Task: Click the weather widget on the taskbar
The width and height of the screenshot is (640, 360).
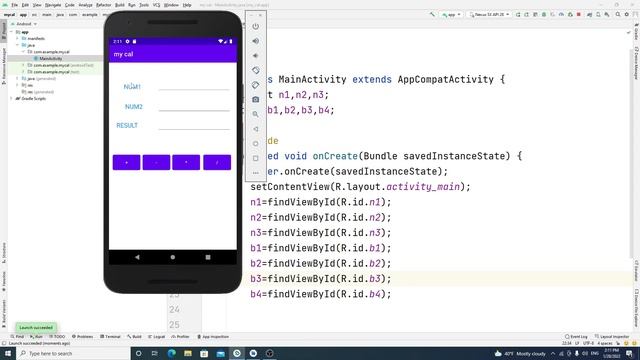Action: click(520, 353)
